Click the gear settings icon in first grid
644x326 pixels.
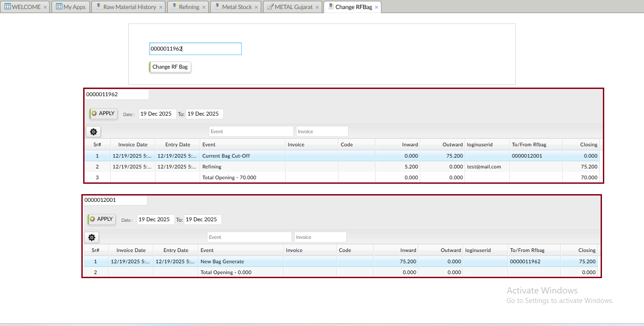point(94,132)
